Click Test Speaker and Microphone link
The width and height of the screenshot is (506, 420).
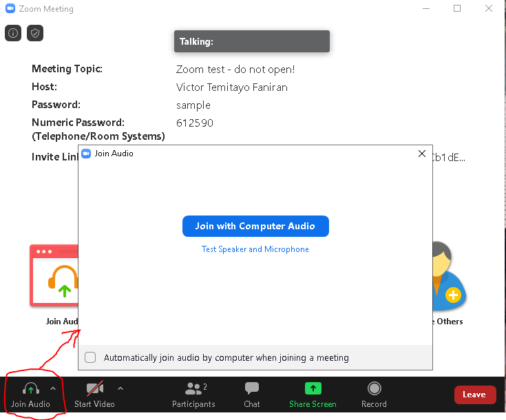coord(255,249)
